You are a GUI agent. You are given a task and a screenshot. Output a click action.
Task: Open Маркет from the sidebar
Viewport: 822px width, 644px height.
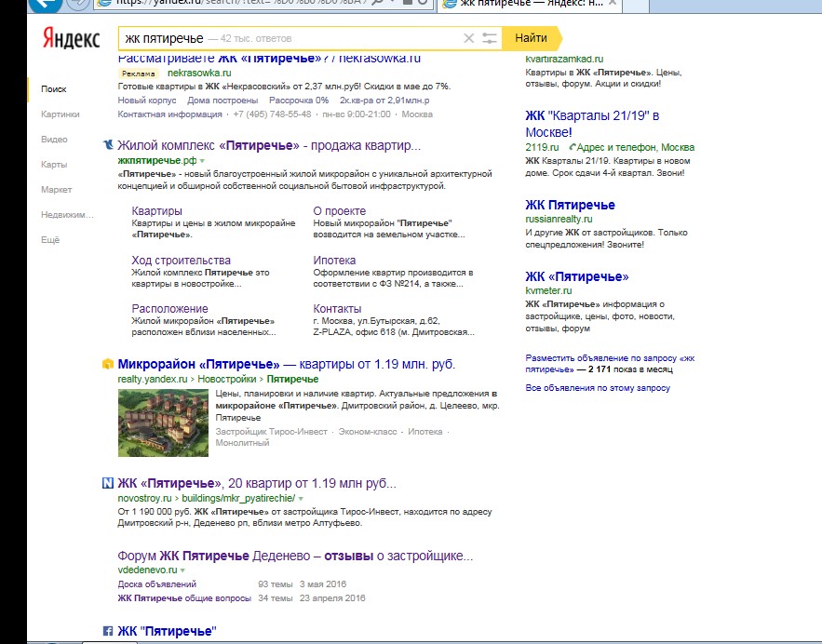(57, 190)
